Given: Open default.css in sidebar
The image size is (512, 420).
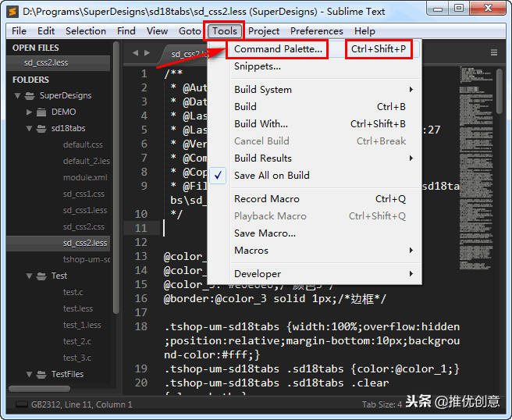Looking at the screenshot, I should point(83,144).
